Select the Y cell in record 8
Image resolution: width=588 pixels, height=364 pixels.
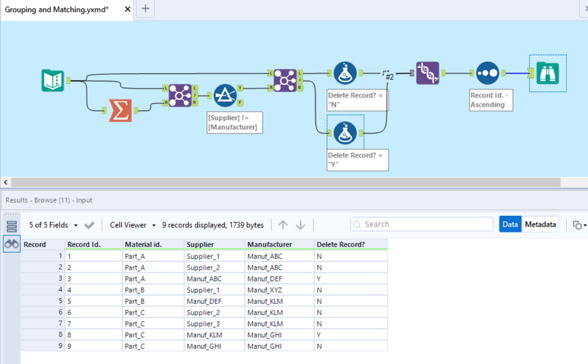tap(351, 335)
